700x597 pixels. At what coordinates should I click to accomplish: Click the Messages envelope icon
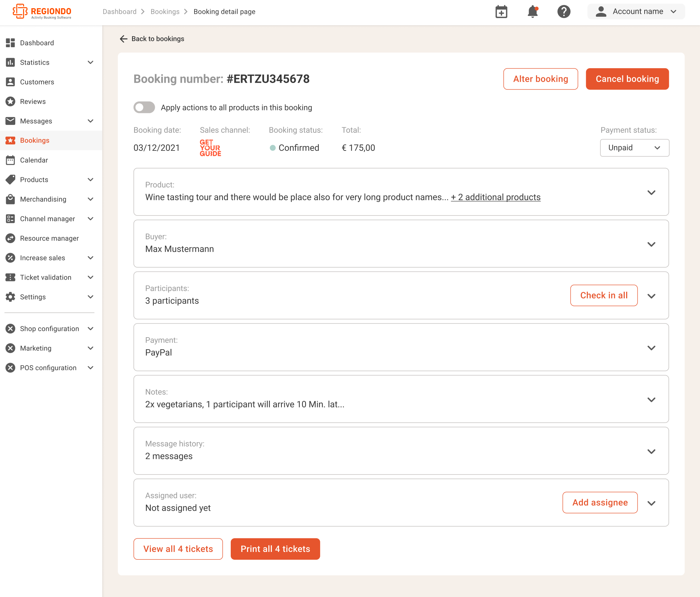[x=10, y=121]
